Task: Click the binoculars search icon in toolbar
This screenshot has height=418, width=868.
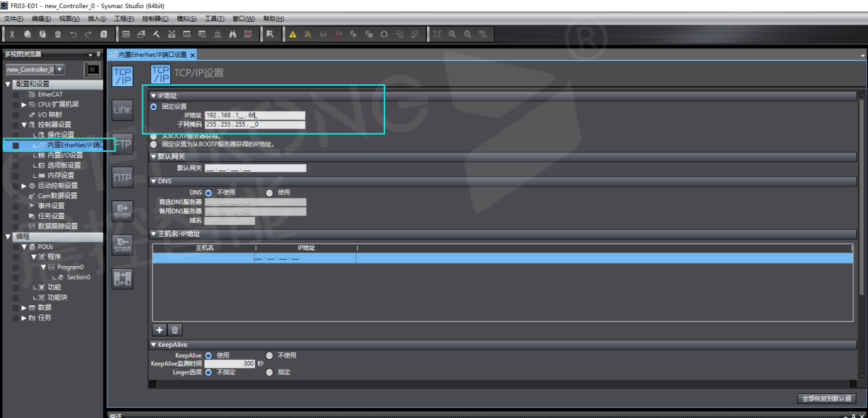Action: pos(233,34)
